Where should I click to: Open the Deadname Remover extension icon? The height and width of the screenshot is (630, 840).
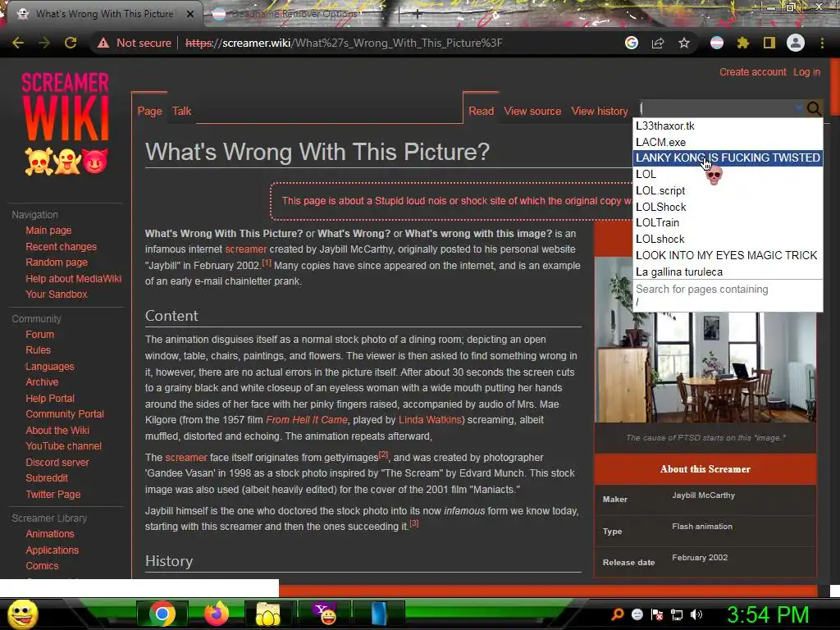717,43
